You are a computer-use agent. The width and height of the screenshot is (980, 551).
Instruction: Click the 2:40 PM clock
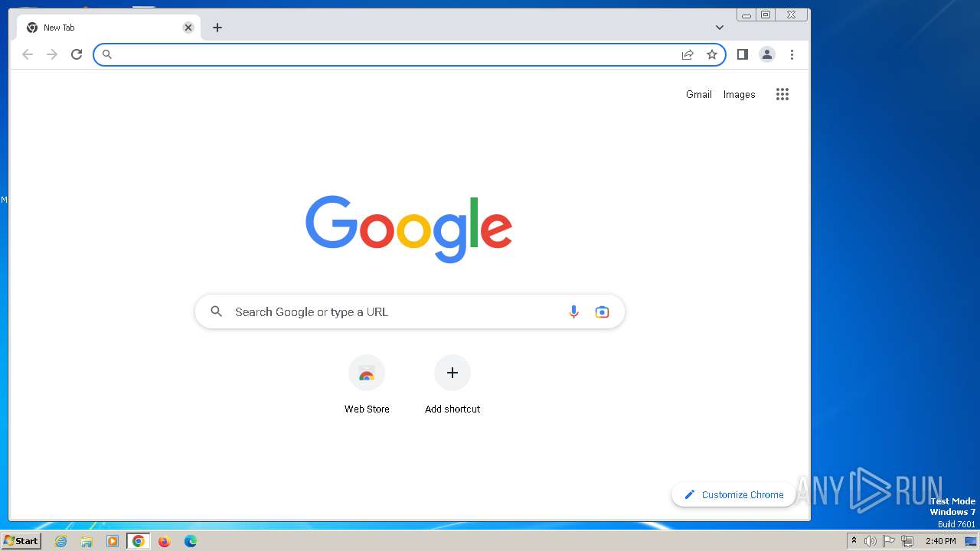click(940, 541)
